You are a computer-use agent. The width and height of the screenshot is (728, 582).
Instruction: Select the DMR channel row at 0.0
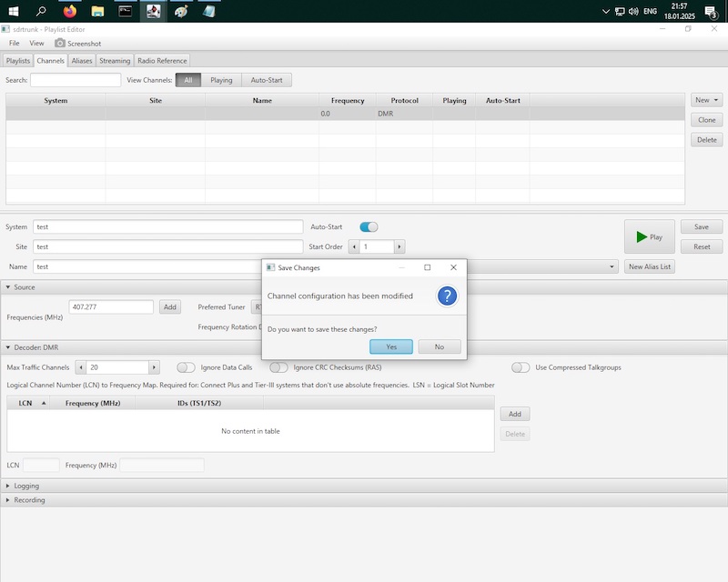[345, 114]
